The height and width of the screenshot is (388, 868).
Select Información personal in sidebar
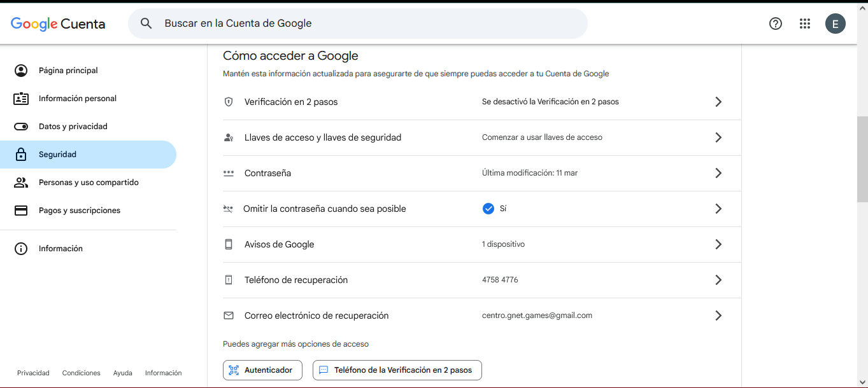click(x=77, y=99)
